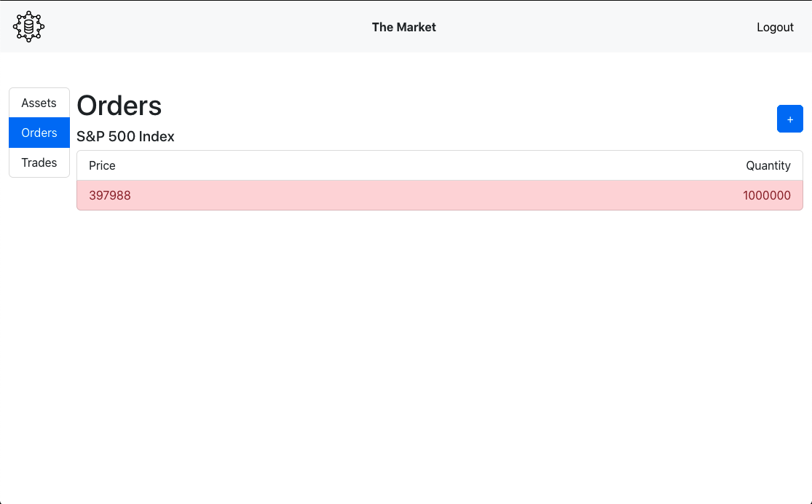
Task: Click the order quantity 1000000
Action: click(766, 195)
